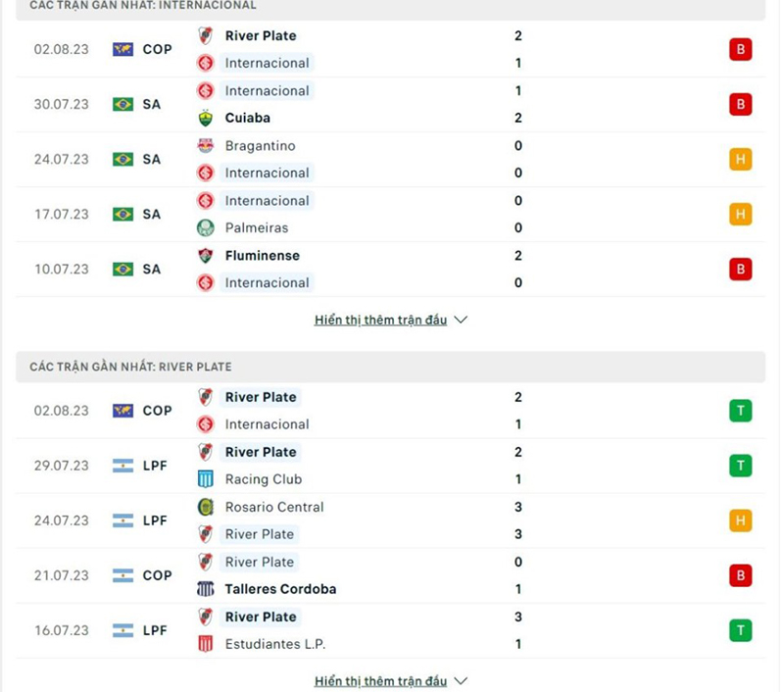The height and width of the screenshot is (692, 784).
Task: Click the yellow H badge for Palmeiras draw
Action: tap(741, 214)
